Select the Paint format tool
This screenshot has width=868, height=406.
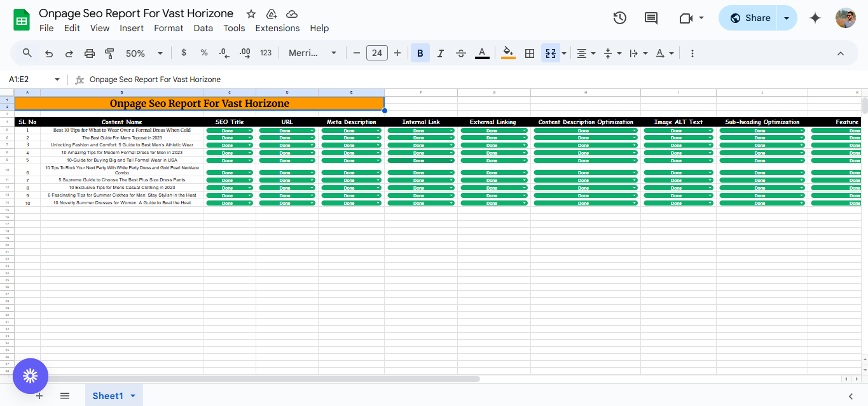tap(109, 53)
